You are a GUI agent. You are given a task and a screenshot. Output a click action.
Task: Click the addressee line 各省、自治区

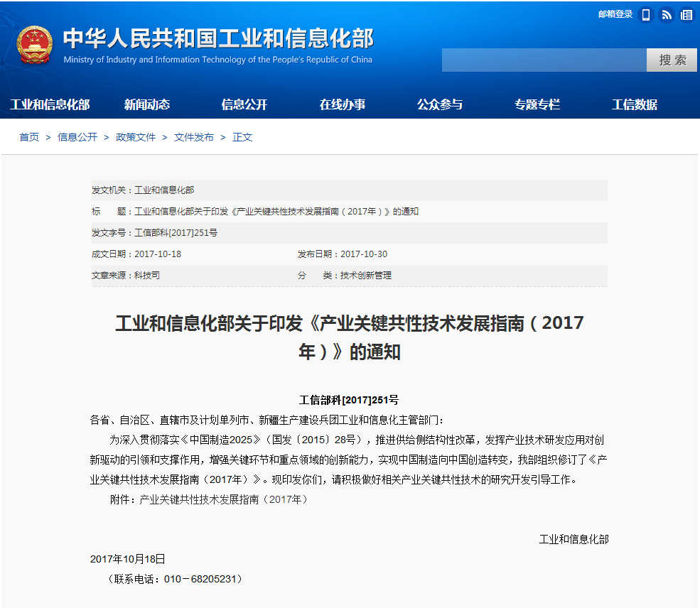[x=267, y=420]
